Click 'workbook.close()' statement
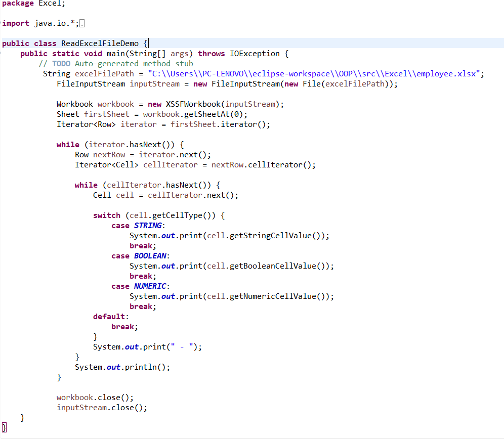Image resolution: width=504 pixels, height=439 pixels. [95, 398]
